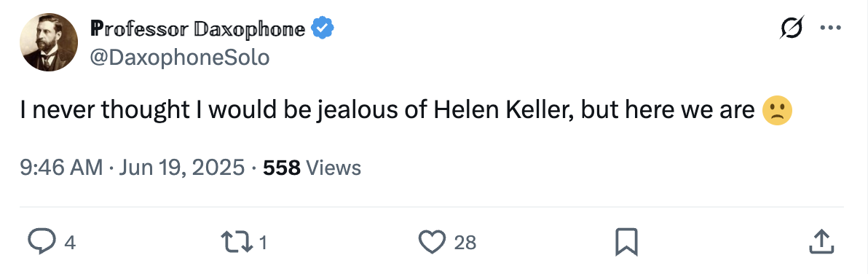This screenshot has width=868, height=274.
Task: Click the blue verified badge
Action: (321, 28)
